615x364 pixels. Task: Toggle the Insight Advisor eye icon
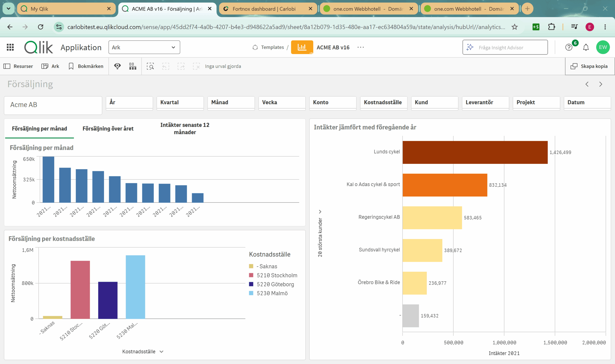(x=117, y=66)
